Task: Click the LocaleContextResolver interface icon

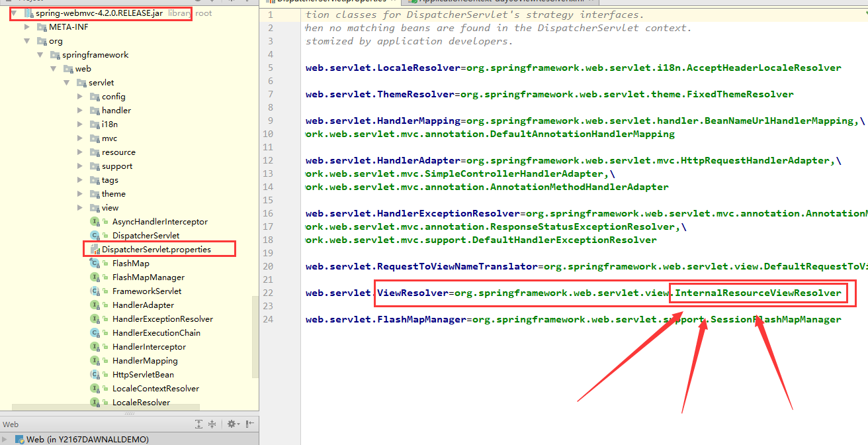Action: pyautogui.click(x=96, y=388)
